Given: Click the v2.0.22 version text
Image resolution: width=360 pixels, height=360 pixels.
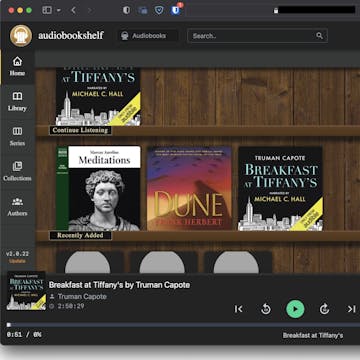Looking at the screenshot, I should [17, 254].
